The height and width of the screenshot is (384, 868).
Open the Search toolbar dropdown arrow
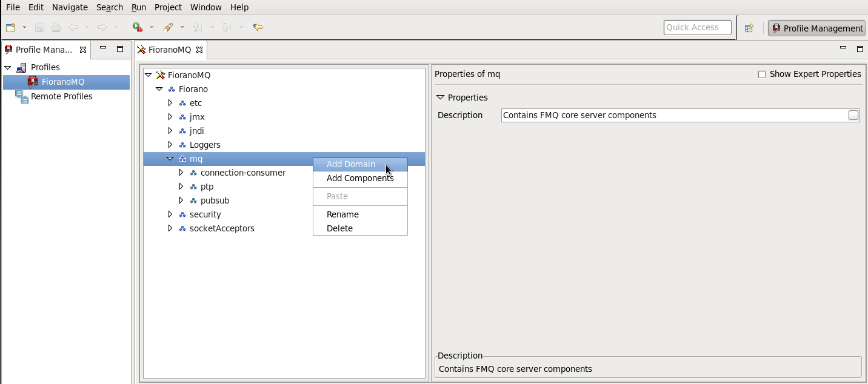coord(182,27)
